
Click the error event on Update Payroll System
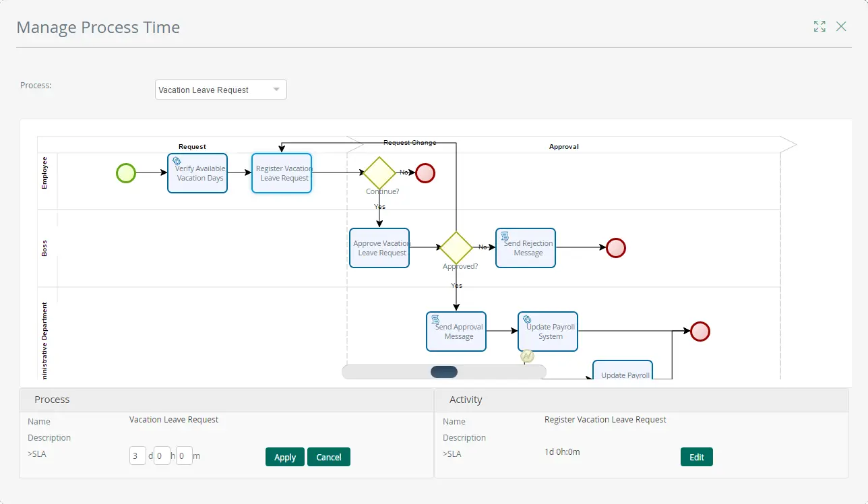528,356
